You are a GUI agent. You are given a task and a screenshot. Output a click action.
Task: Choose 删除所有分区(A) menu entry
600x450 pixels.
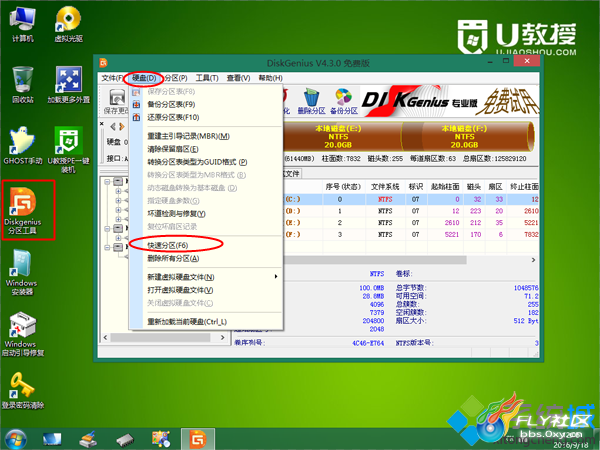click(206, 259)
